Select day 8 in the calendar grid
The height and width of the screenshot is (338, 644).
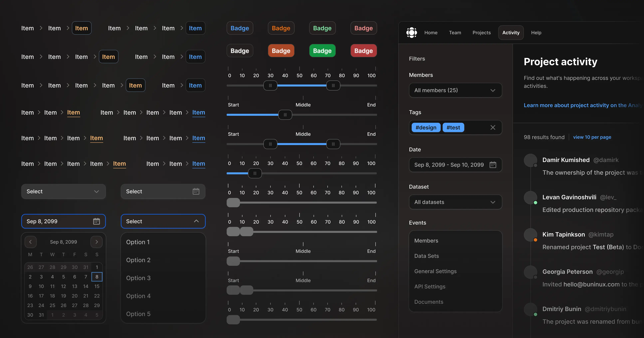tap(97, 277)
